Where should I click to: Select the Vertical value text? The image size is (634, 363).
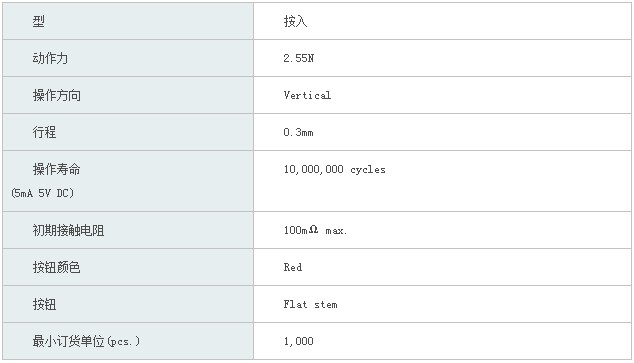tap(307, 95)
